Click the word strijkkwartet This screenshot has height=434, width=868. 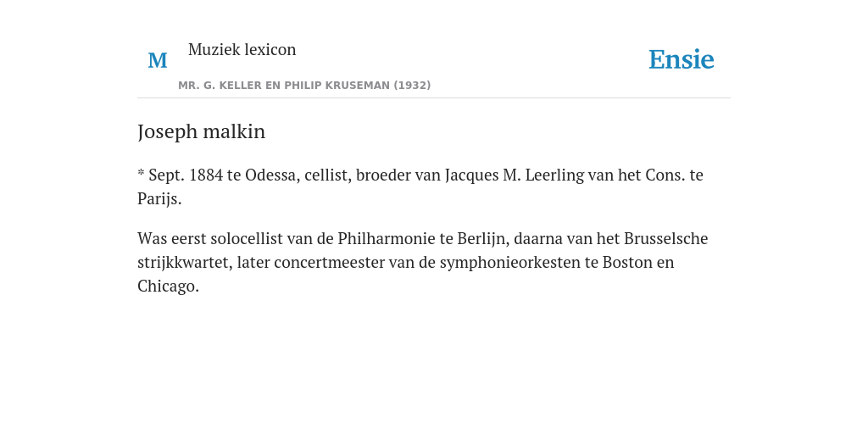coord(185,263)
